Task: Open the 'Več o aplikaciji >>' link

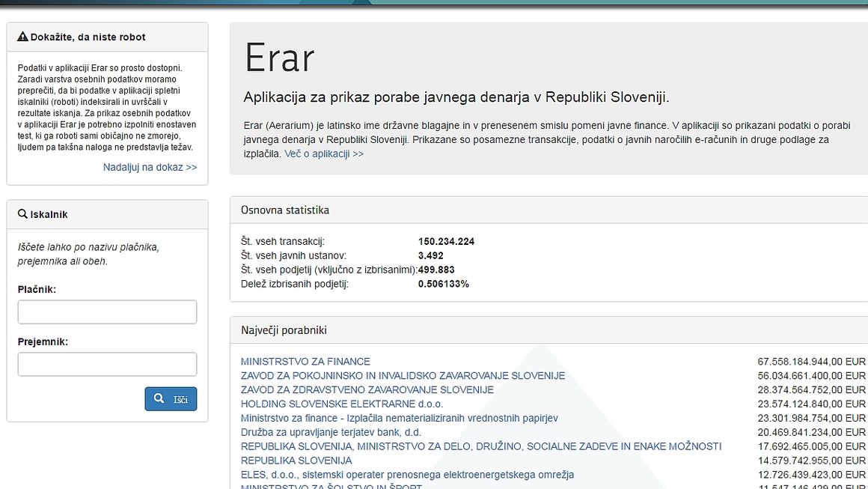Action: click(x=323, y=154)
